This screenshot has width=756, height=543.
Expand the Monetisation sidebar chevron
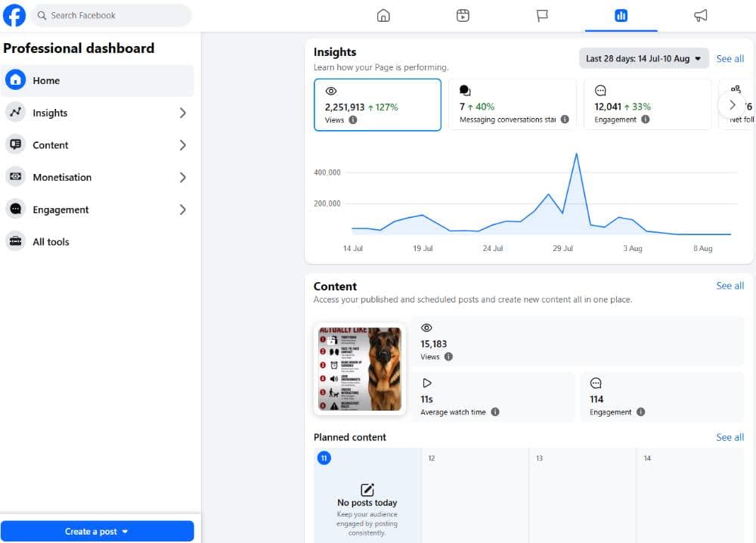[183, 178]
